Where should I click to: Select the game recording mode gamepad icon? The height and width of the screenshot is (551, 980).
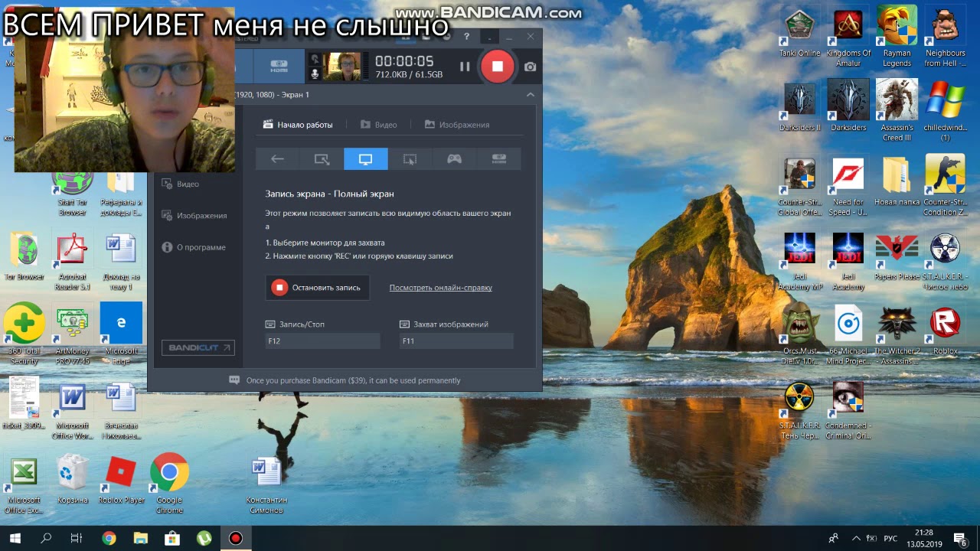[x=454, y=159]
